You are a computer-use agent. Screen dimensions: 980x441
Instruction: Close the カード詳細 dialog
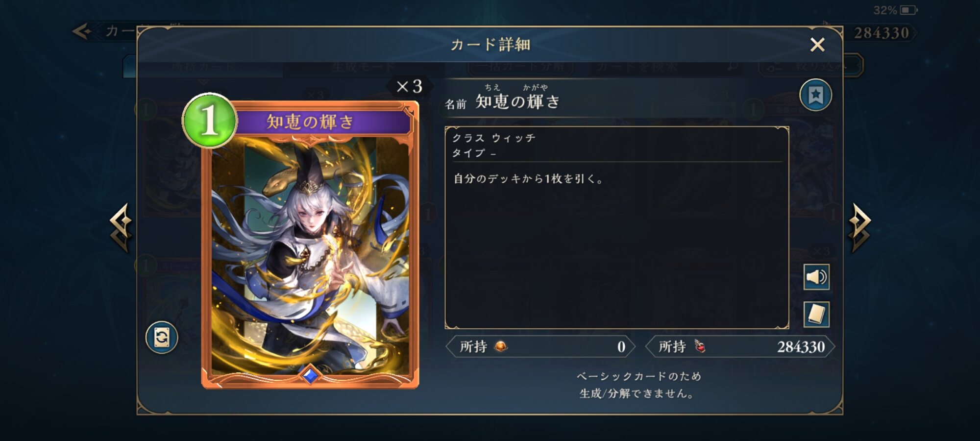coord(817,45)
